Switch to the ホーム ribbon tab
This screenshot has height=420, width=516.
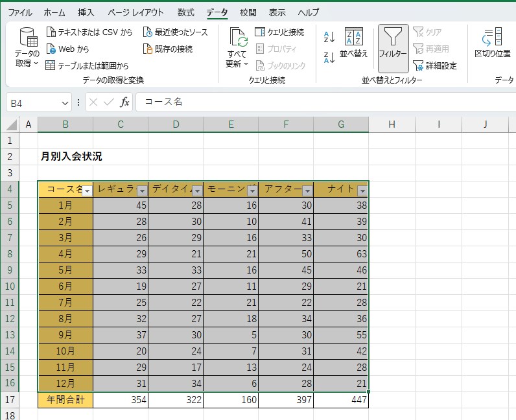pos(54,12)
